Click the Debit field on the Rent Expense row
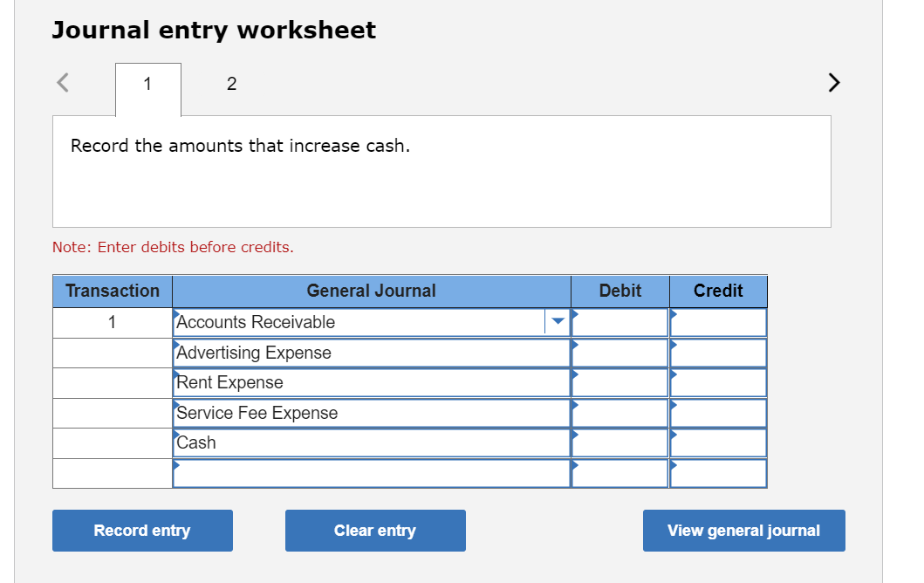 click(619, 382)
